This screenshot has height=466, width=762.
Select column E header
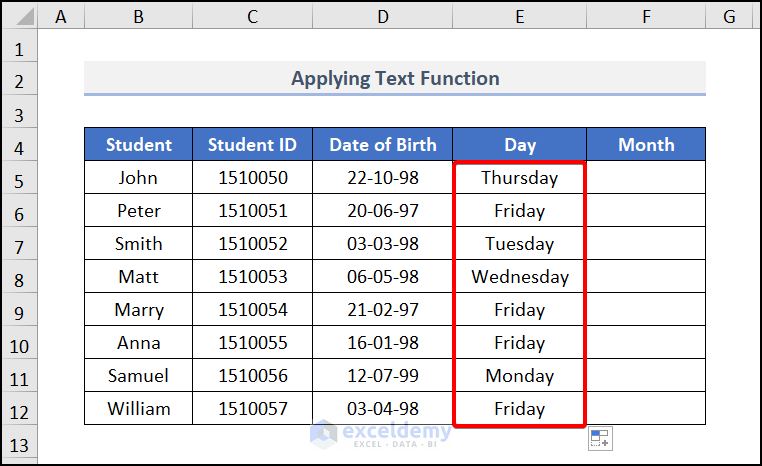click(519, 16)
